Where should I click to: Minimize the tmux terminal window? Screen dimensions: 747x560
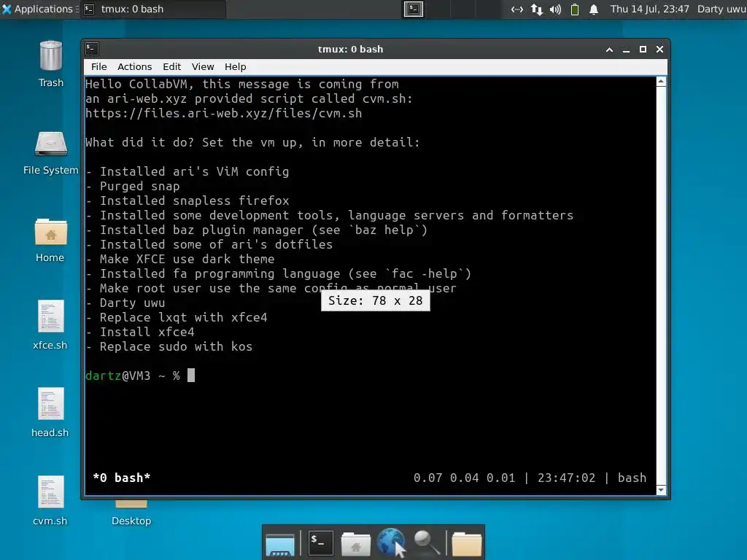(x=626, y=50)
